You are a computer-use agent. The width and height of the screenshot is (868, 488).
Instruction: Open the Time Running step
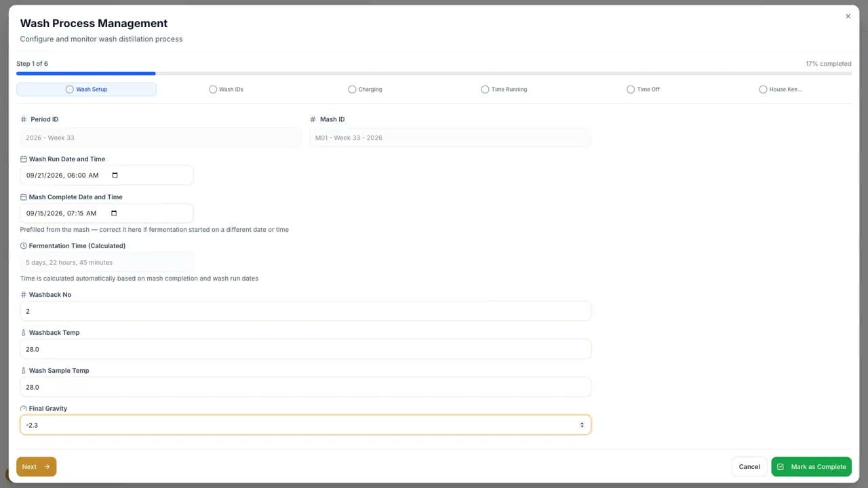pos(504,89)
